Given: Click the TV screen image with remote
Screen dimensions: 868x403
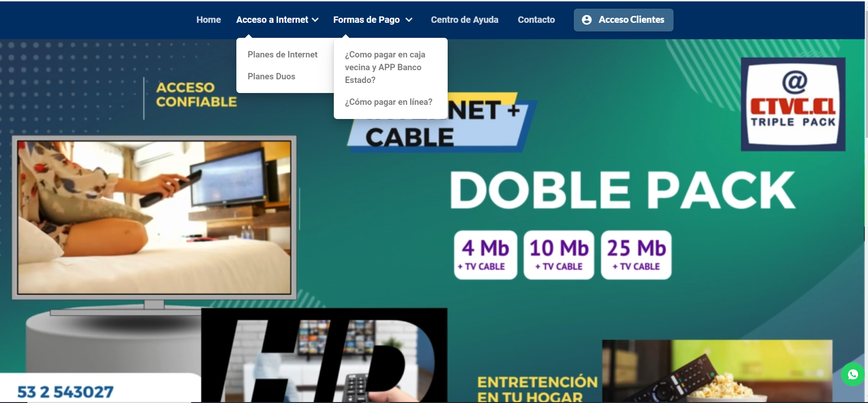Looking at the screenshot, I should tap(154, 217).
